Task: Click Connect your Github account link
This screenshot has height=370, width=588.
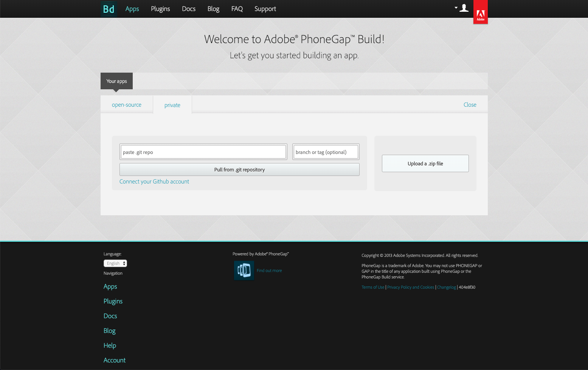Action: [x=154, y=182]
